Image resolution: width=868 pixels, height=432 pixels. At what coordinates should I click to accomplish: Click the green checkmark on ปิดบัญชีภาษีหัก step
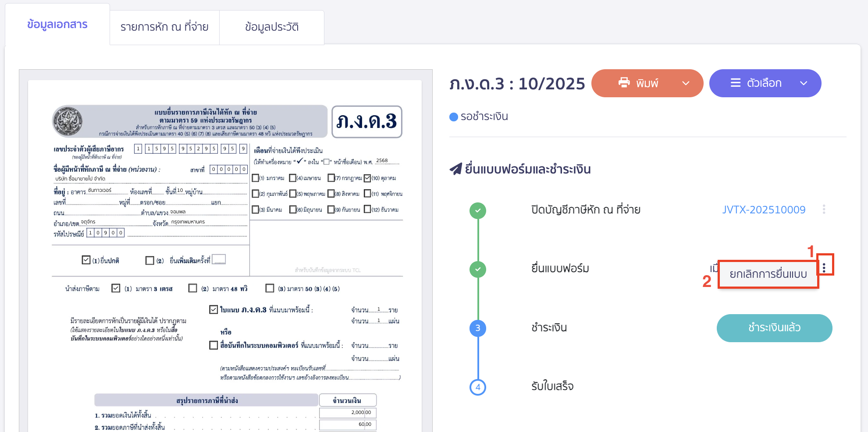click(x=478, y=210)
